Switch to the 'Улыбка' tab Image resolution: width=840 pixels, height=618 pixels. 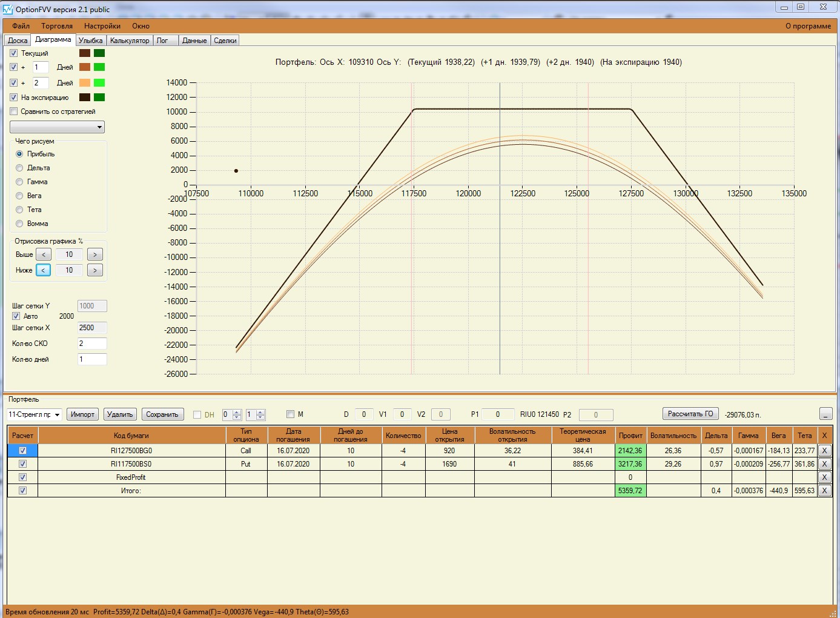[x=91, y=41]
